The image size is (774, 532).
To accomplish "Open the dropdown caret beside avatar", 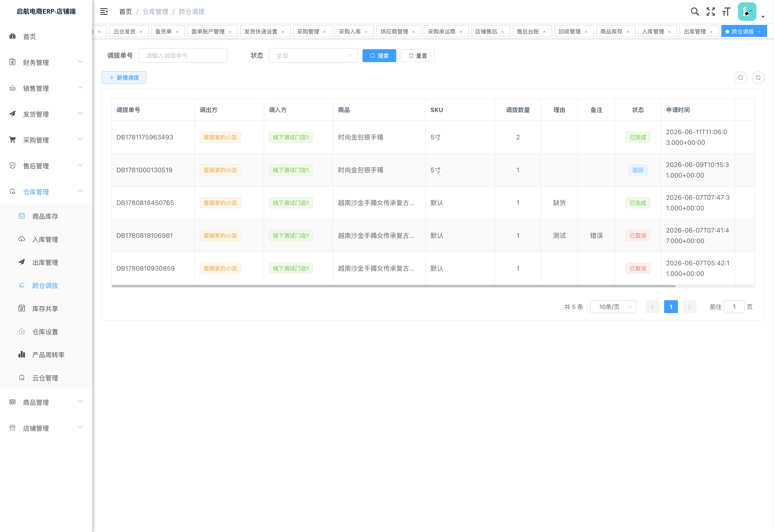I will 763,17.
